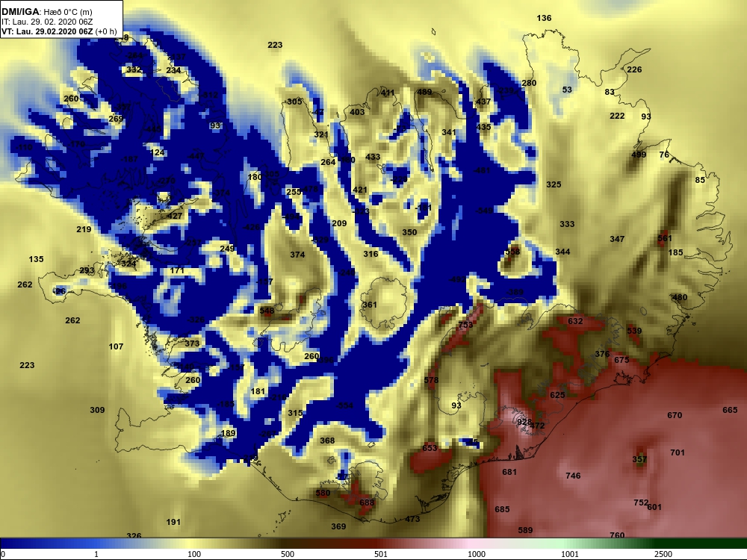The height and width of the screenshot is (560, 747).
Task: Click the map value 361
Action: 370,305
